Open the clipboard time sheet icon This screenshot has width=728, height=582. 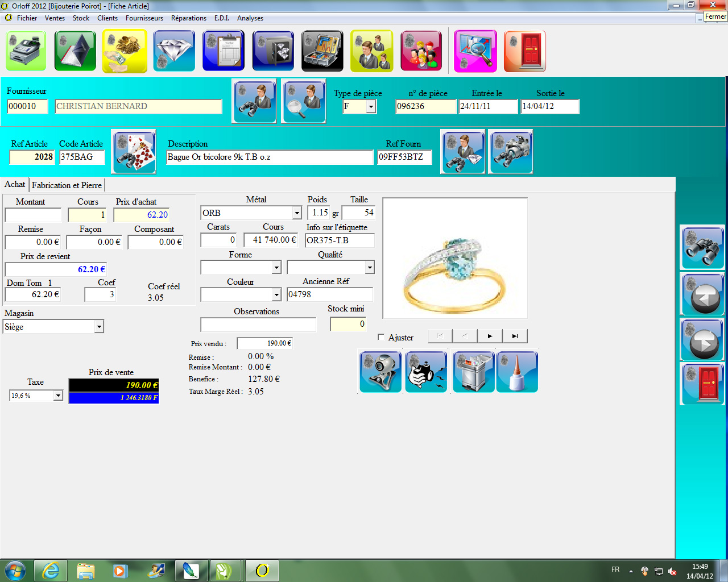tap(224, 51)
